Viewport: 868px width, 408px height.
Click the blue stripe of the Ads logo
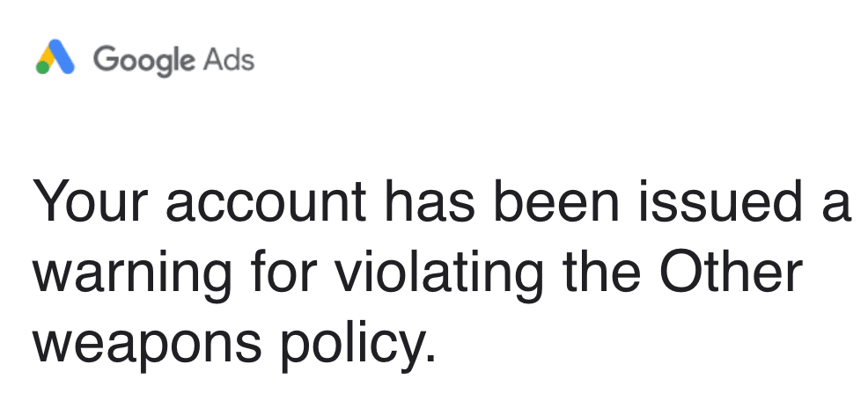(x=64, y=57)
